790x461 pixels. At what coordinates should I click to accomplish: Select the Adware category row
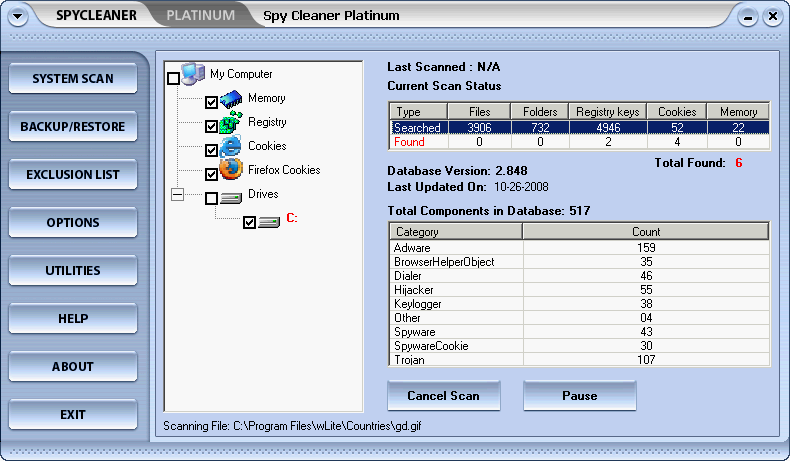click(579, 248)
